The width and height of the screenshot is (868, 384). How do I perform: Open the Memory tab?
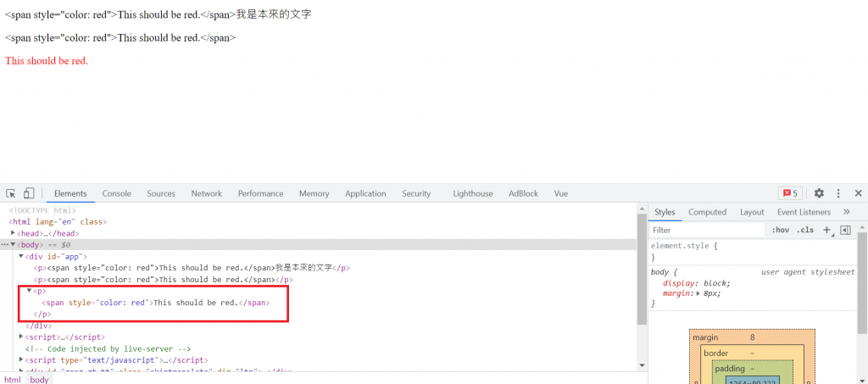coord(314,193)
